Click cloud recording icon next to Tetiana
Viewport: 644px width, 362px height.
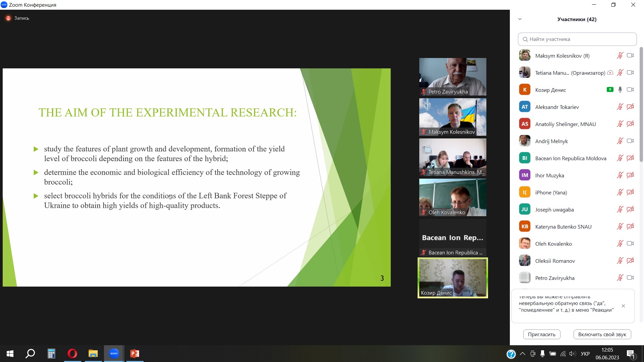[610, 72]
